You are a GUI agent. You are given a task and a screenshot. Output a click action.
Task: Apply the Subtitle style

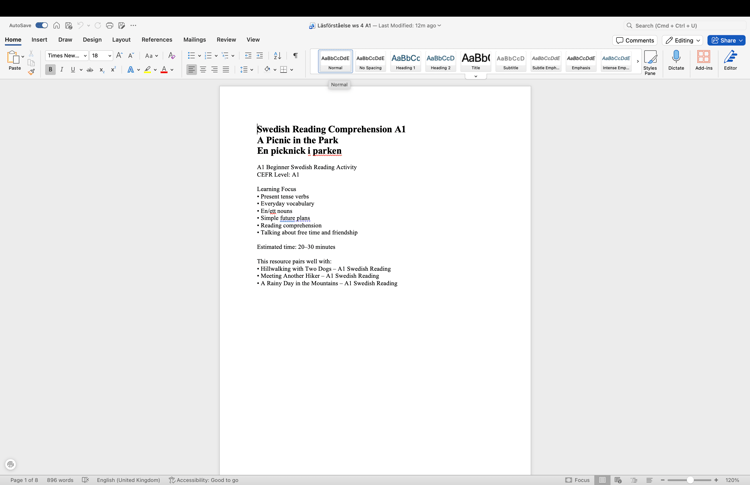coord(510,61)
